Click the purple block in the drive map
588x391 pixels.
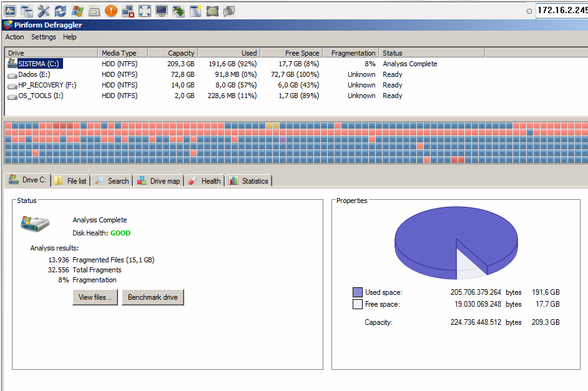(x=283, y=139)
